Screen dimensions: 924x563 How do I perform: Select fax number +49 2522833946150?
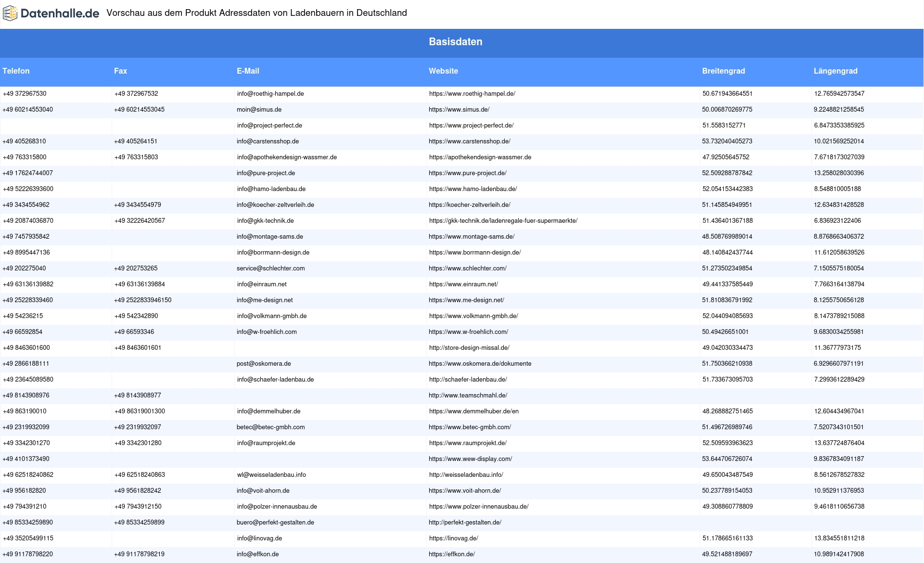[x=142, y=300]
